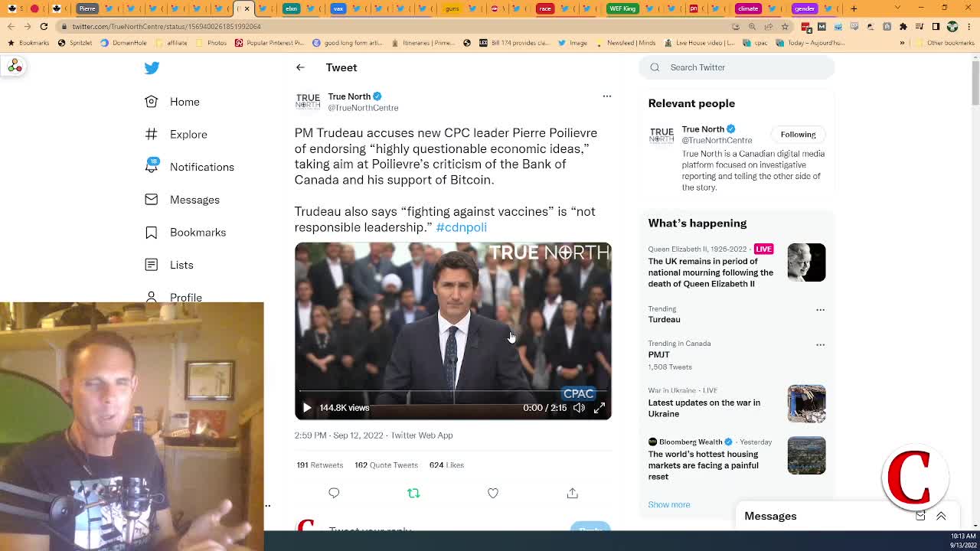
Task: Click the address bar URL
Action: (167, 26)
